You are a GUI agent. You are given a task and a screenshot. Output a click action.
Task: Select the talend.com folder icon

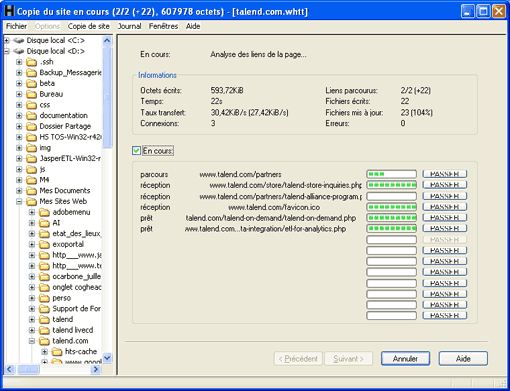click(x=44, y=341)
